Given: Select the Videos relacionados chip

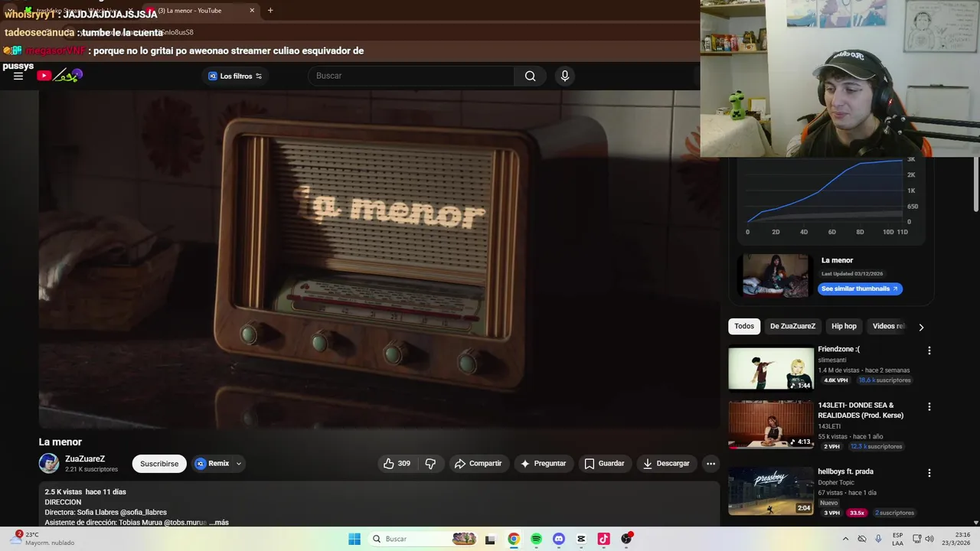Looking at the screenshot, I should point(888,326).
